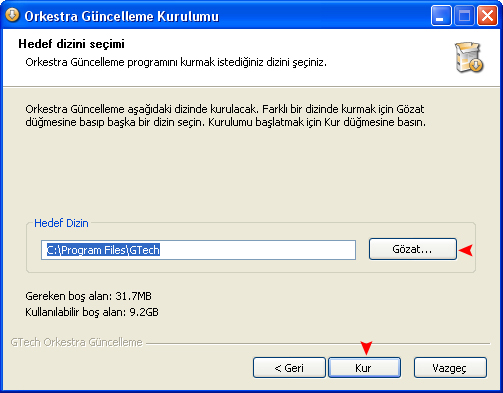Click the "Hedef dizini seçimi" heading
Viewport: 503px width, 393px height.
click(71, 44)
